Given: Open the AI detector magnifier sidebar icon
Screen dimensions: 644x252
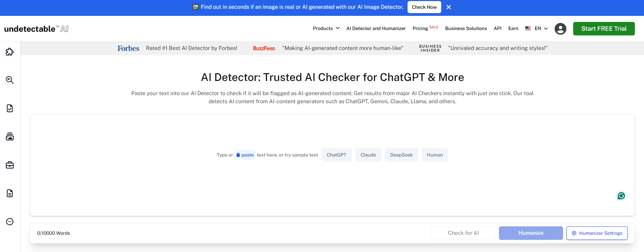Looking at the screenshot, I should coord(10,80).
